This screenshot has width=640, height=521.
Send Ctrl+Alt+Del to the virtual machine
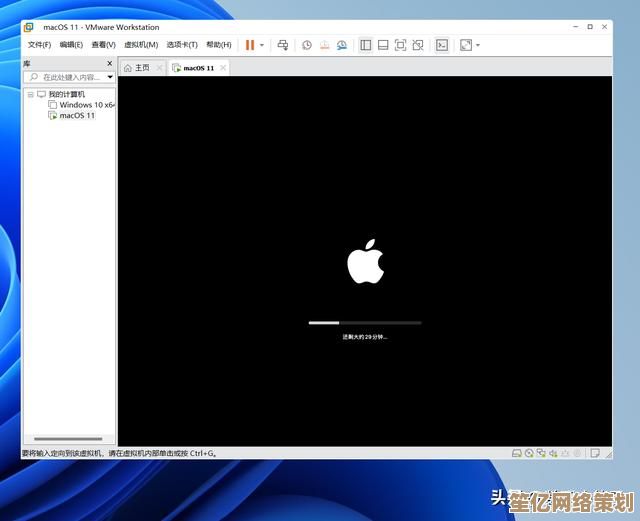282,45
